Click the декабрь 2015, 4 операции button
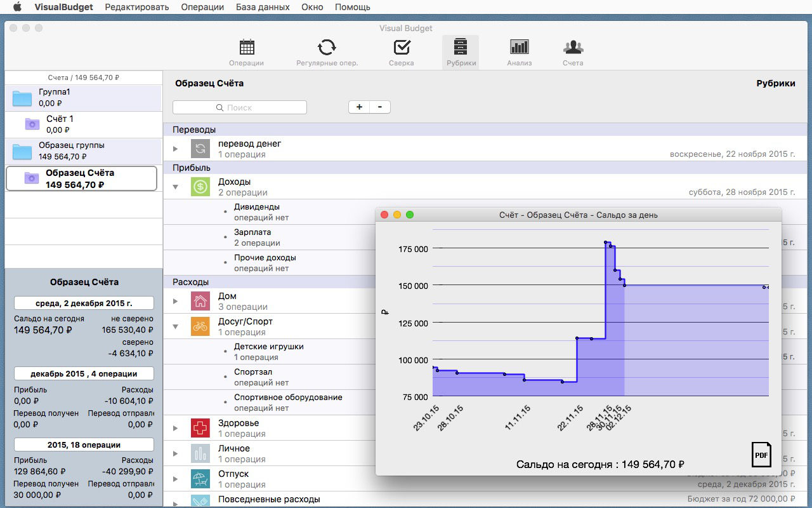Viewport: 812px width, 508px height. click(x=84, y=373)
